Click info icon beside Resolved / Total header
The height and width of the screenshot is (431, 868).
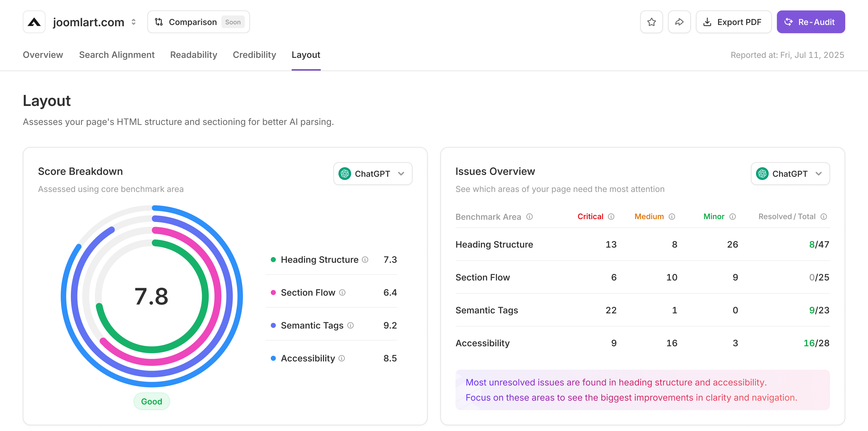pyautogui.click(x=823, y=217)
